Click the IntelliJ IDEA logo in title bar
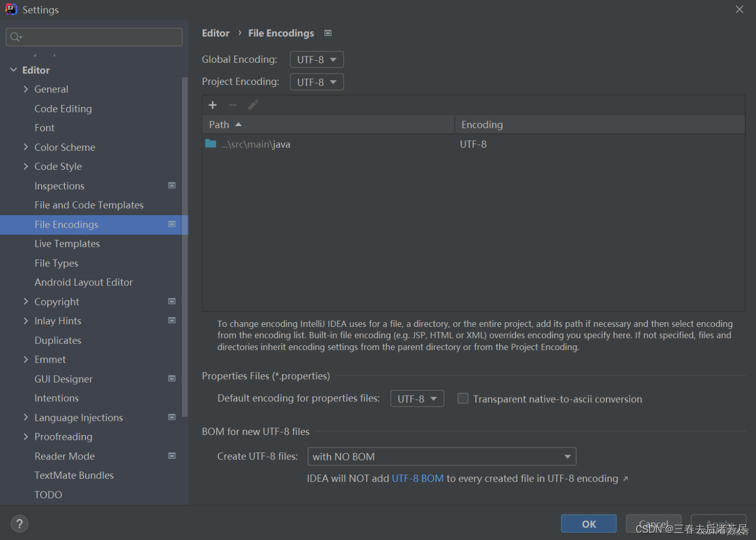 (x=11, y=9)
